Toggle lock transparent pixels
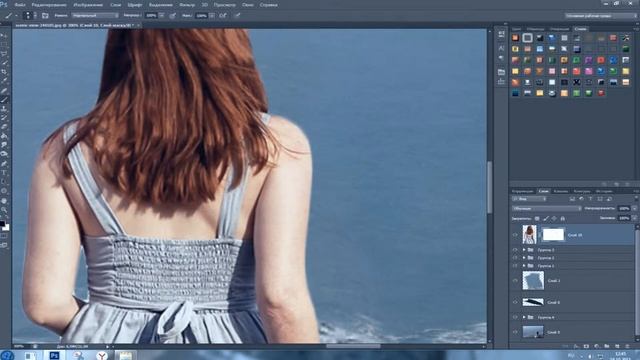This screenshot has width=640, height=360. 537,219
